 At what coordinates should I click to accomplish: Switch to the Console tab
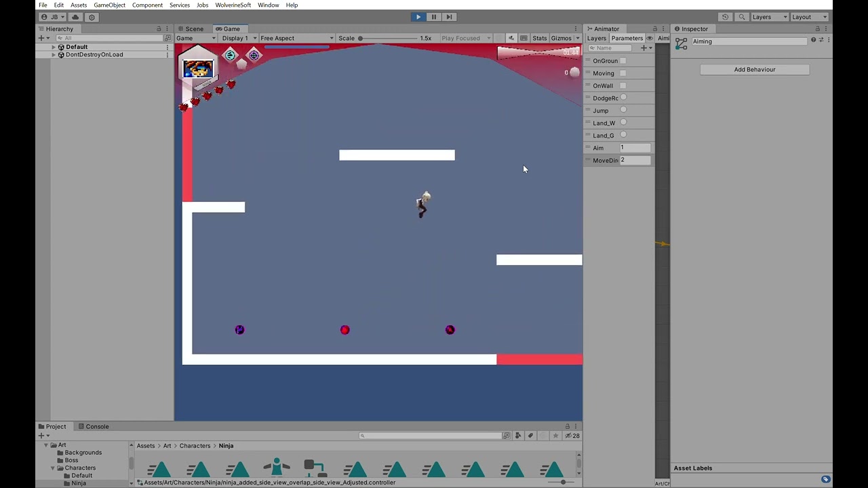coord(94,426)
